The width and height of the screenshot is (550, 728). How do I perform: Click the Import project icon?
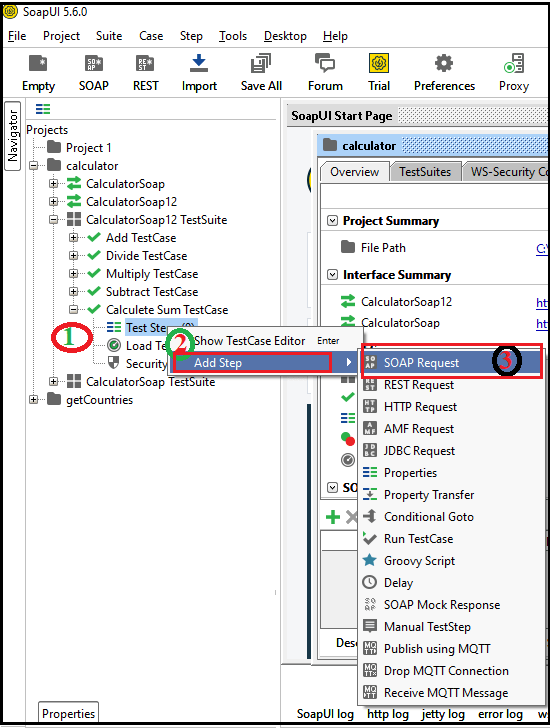pyautogui.click(x=199, y=63)
